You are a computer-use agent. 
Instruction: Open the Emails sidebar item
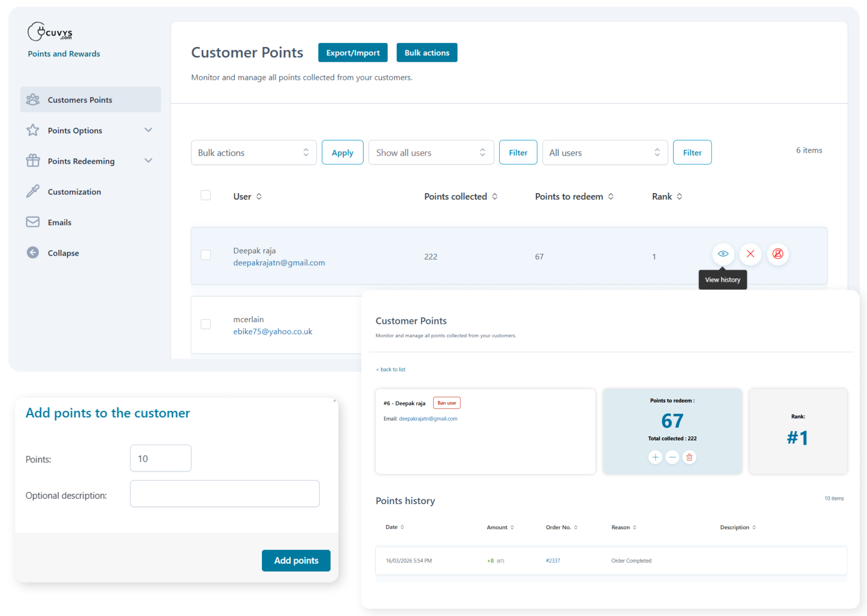click(59, 222)
